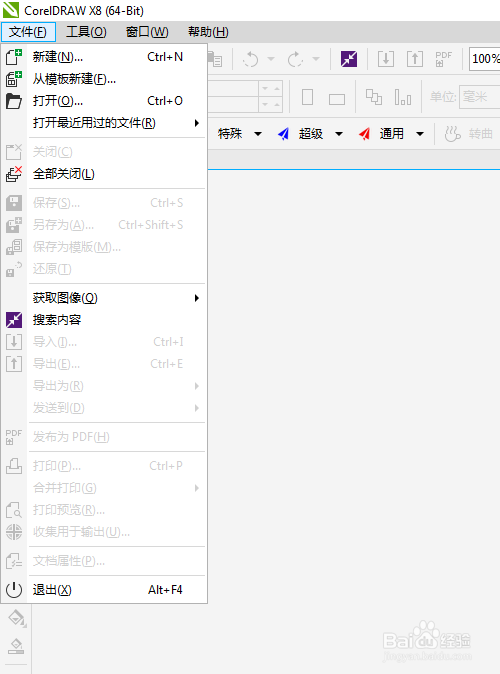Click the Search Content icon in menu
Image resolution: width=500 pixels, height=674 pixels.
[14, 320]
